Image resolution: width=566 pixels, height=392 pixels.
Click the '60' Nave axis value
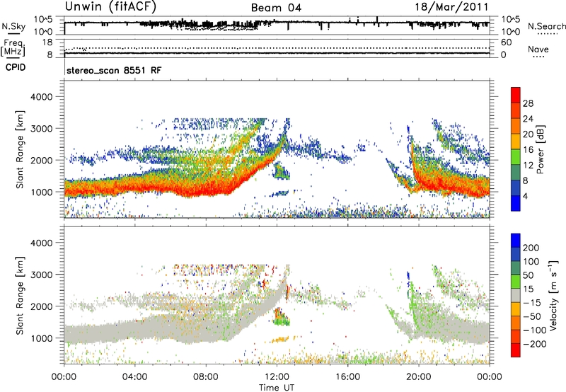[x=506, y=42]
